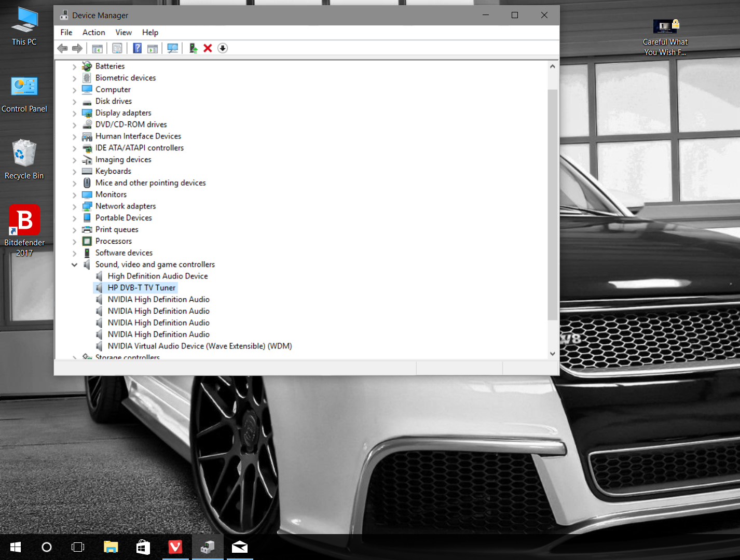Click the Windows Start button
Viewport: 740px width, 560px height.
16,547
